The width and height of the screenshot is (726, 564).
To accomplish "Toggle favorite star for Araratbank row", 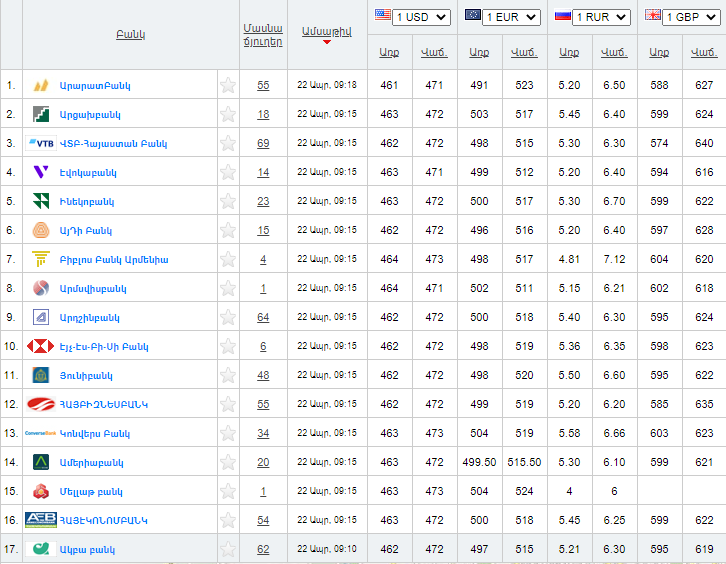I will [228, 86].
